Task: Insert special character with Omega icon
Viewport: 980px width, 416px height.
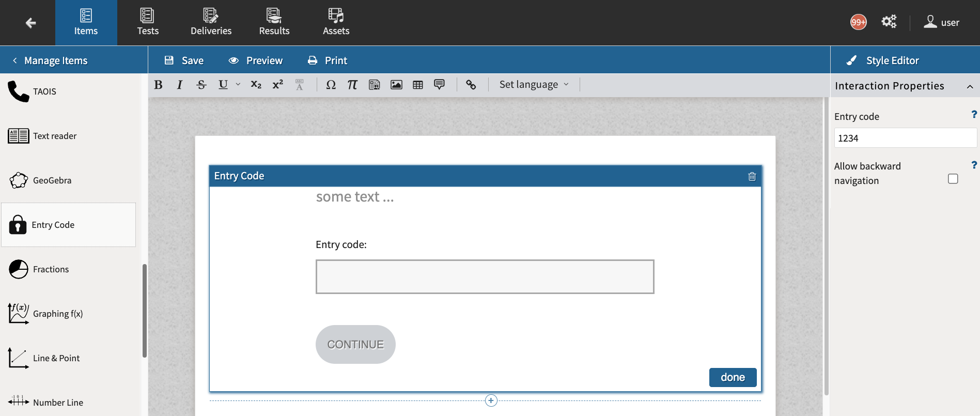Action: (x=331, y=85)
